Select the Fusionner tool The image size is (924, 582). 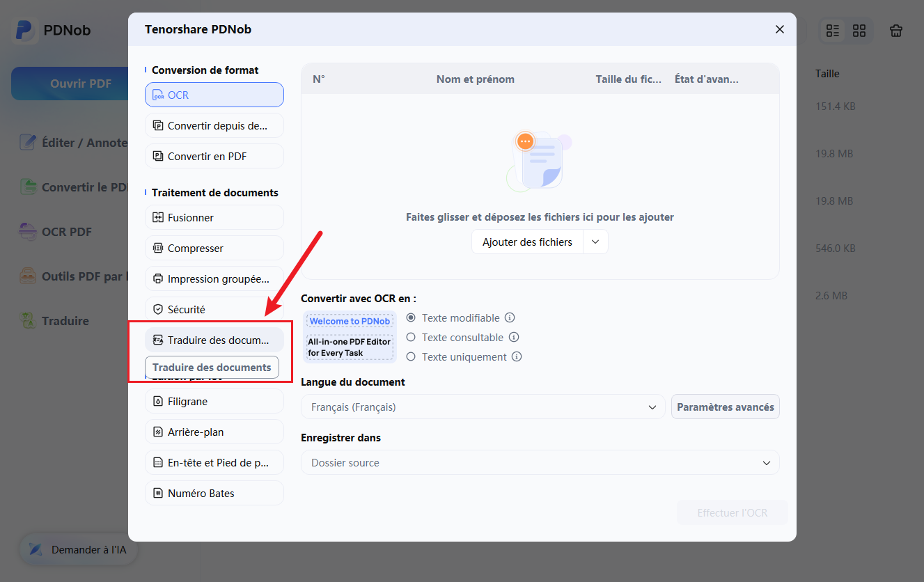(214, 217)
